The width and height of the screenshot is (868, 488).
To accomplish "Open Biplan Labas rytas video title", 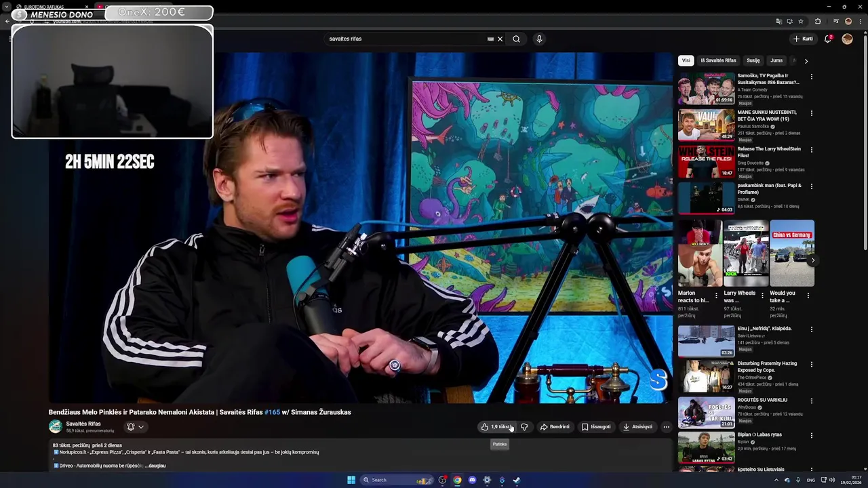I will click(759, 434).
